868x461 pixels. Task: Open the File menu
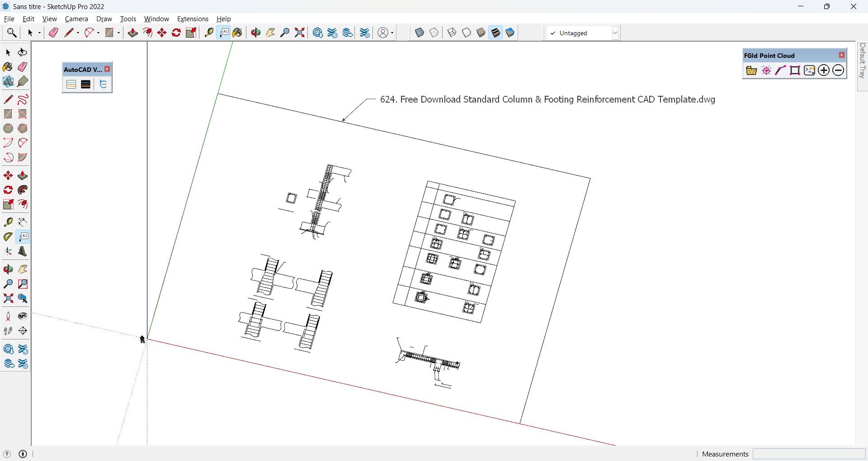(9, 19)
